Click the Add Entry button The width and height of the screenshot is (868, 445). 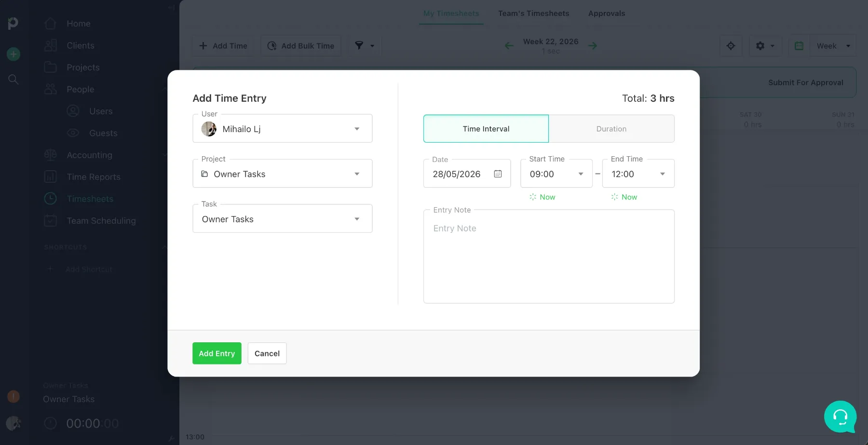tap(217, 353)
